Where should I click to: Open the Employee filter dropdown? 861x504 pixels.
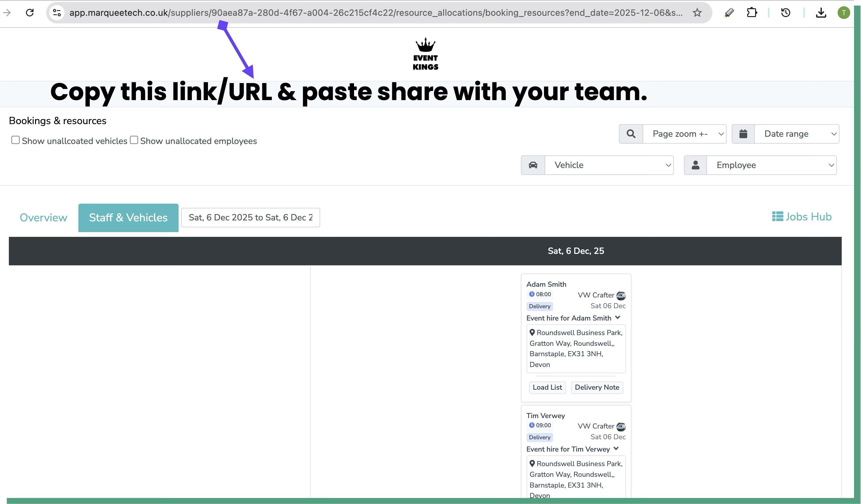(x=772, y=165)
